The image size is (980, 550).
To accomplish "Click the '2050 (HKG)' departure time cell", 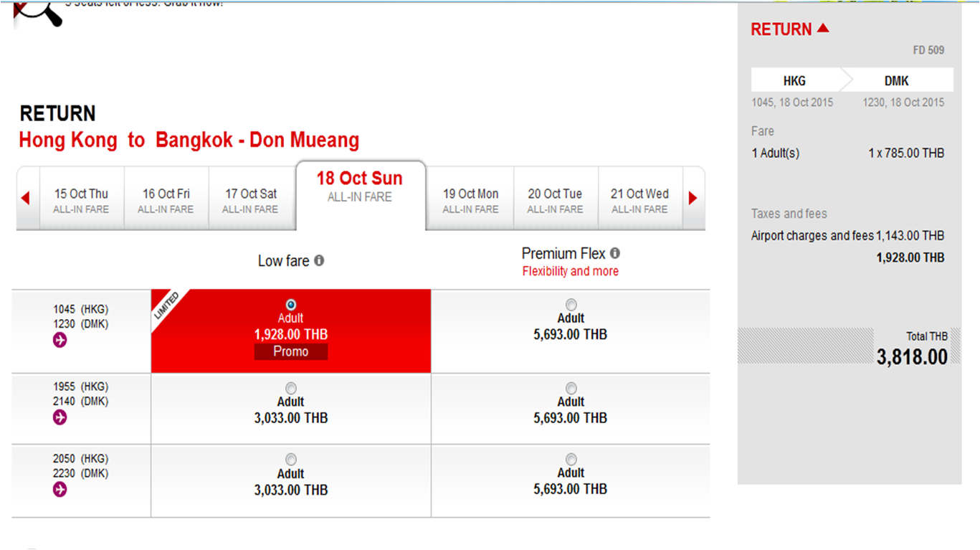I will click(80, 459).
